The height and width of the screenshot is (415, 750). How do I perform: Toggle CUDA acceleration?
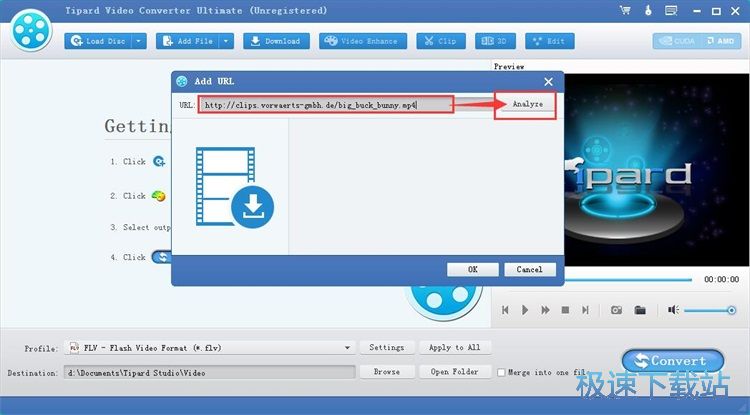pos(677,41)
